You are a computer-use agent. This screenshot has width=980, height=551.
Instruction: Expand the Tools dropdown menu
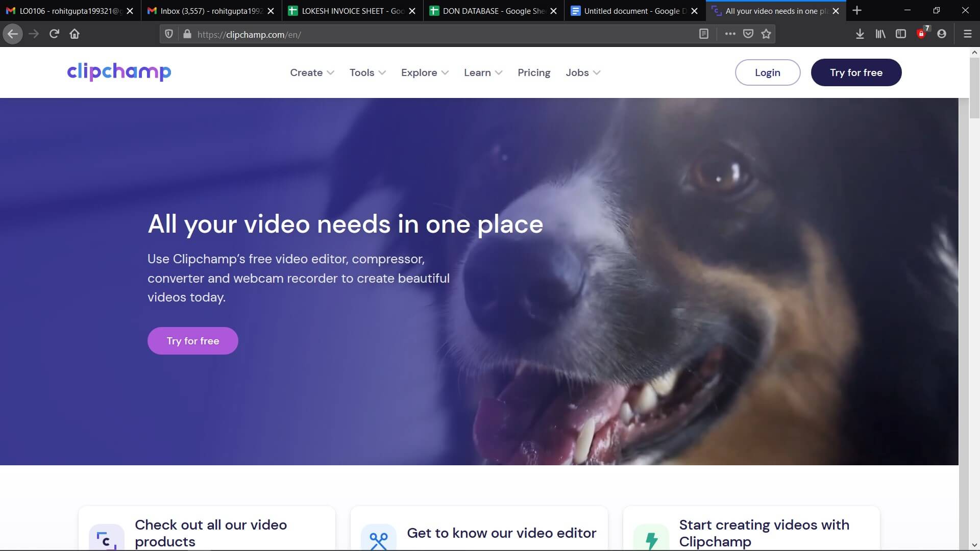[x=367, y=72]
